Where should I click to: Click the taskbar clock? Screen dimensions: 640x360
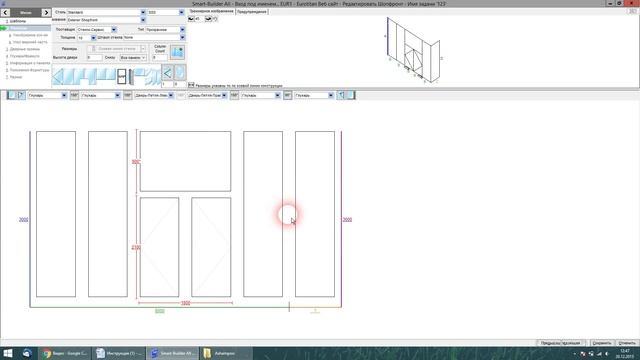(625, 353)
